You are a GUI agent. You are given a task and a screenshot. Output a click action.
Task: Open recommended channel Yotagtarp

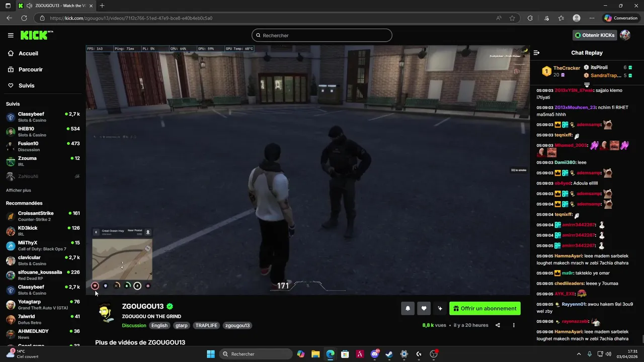(43, 305)
